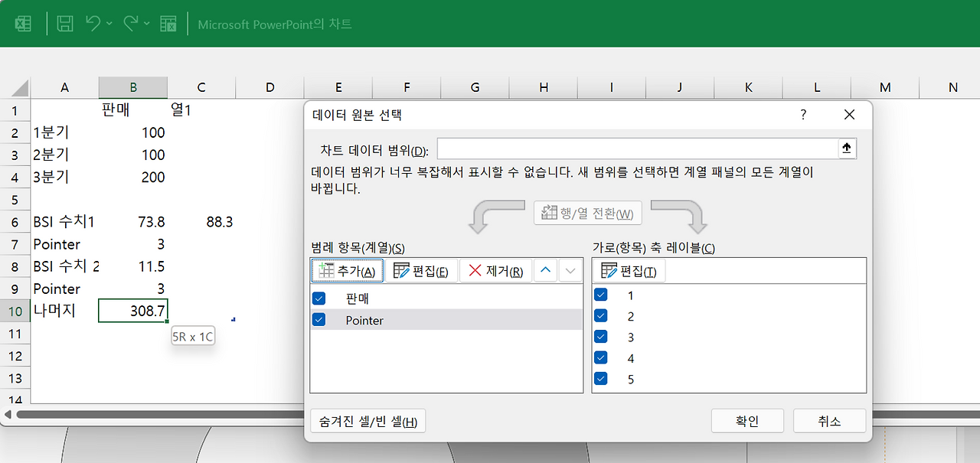Uncheck axis label 2 checkbox
The width and height of the screenshot is (980, 463).
tap(601, 315)
